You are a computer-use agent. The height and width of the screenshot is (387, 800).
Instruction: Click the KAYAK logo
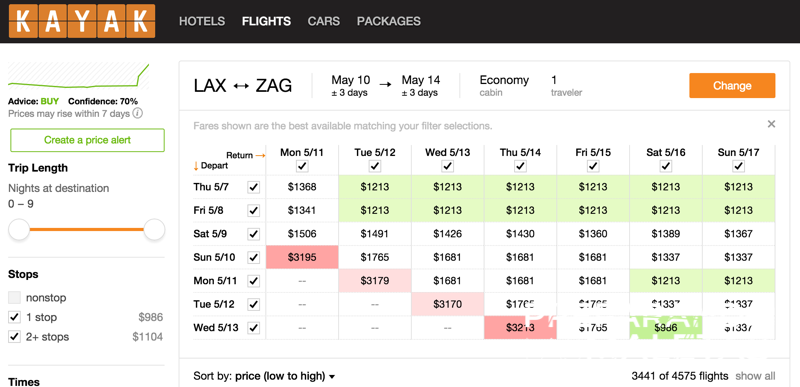[x=82, y=21]
